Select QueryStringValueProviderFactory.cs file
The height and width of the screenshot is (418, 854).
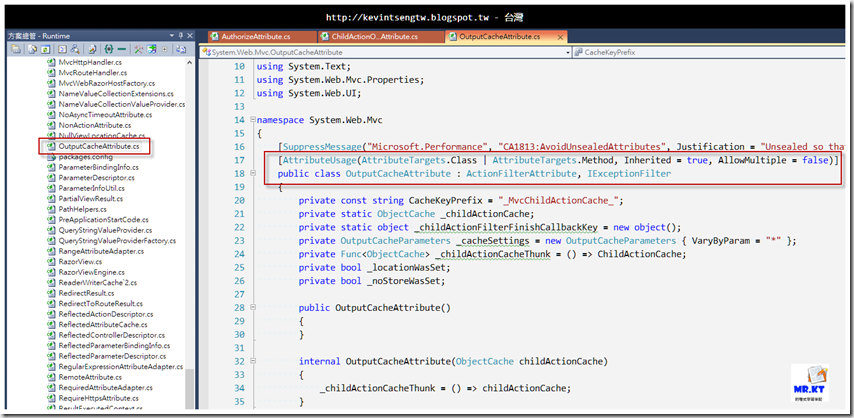(117, 241)
